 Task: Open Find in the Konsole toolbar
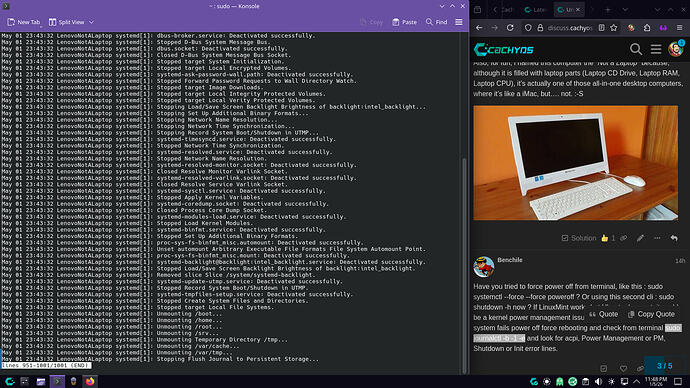point(437,22)
